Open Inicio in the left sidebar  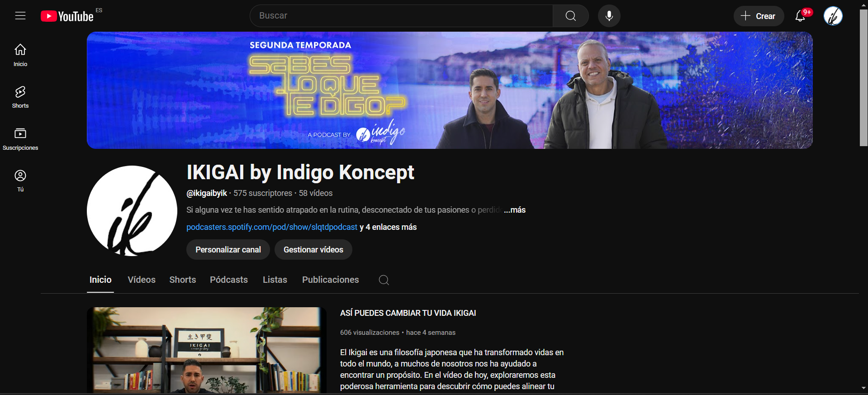(20, 55)
